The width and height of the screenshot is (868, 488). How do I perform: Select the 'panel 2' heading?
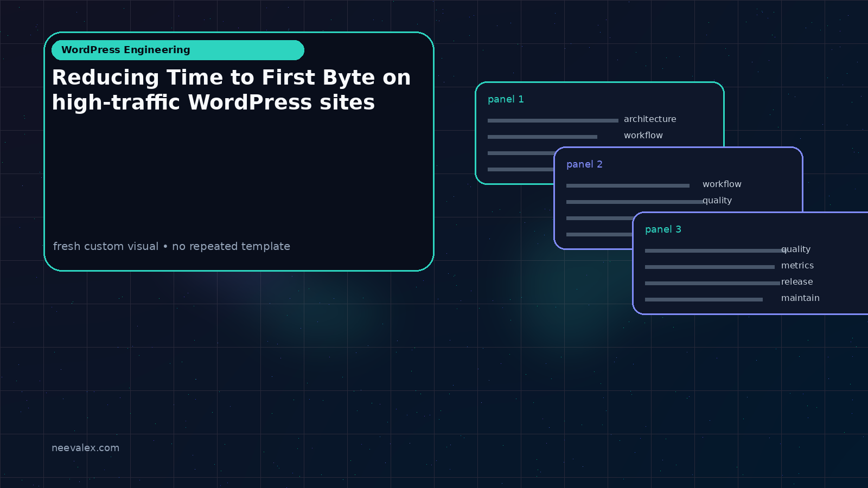click(584, 164)
